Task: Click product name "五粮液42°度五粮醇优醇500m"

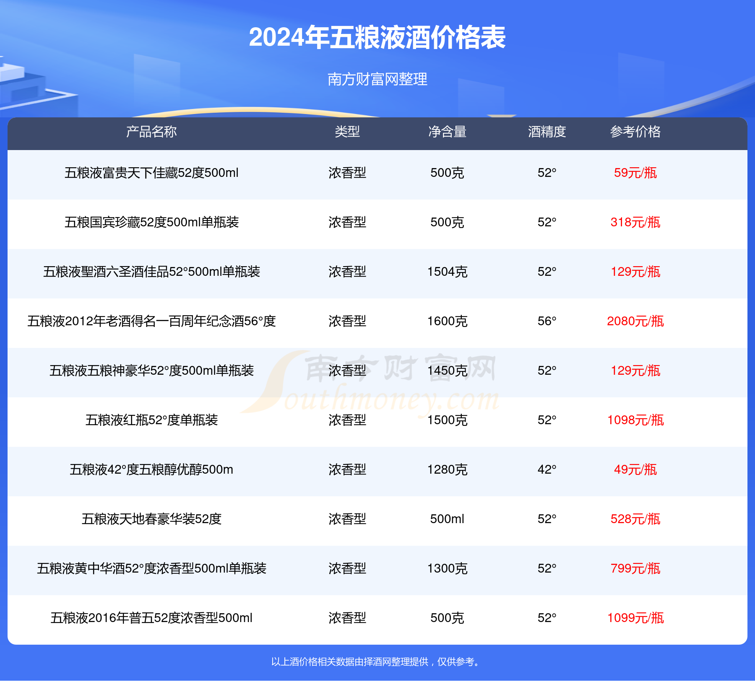Action: point(151,469)
